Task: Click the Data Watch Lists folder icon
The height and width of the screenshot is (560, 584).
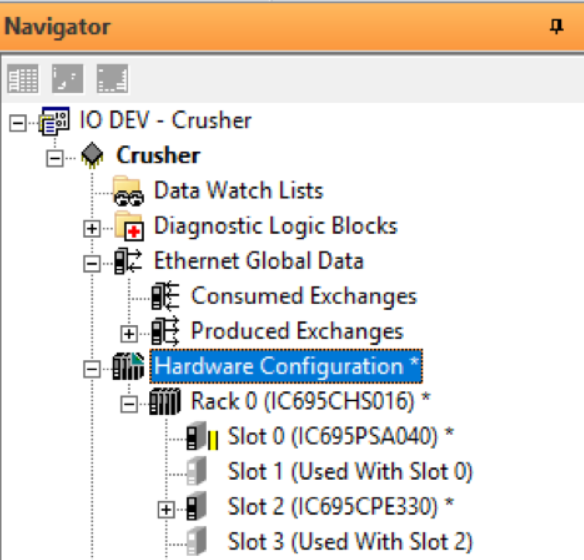Action: 128,191
